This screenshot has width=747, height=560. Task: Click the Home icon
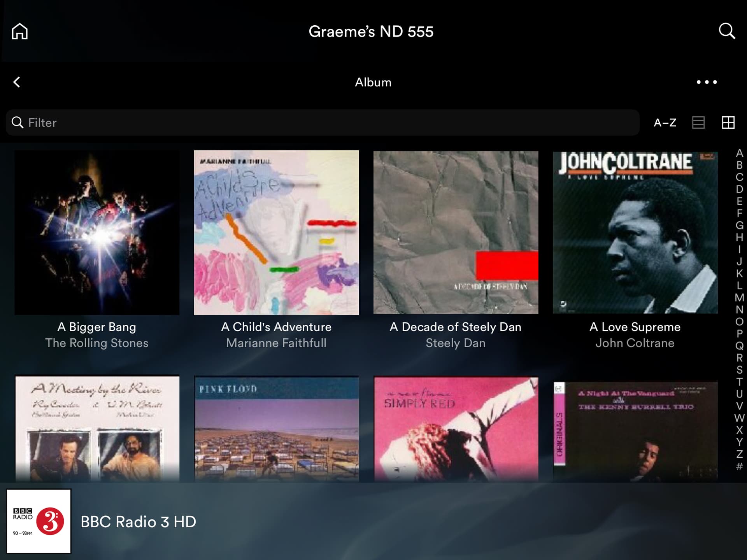point(20,31)
